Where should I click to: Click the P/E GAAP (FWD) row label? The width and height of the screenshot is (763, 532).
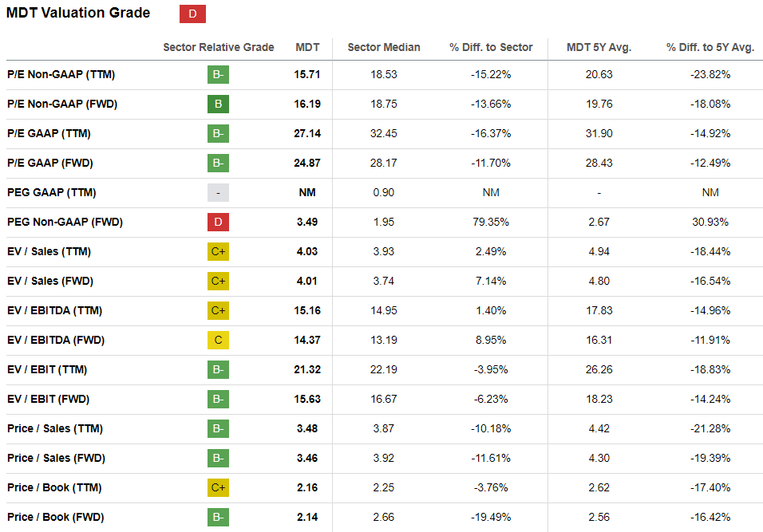click(x=49, y=163)
